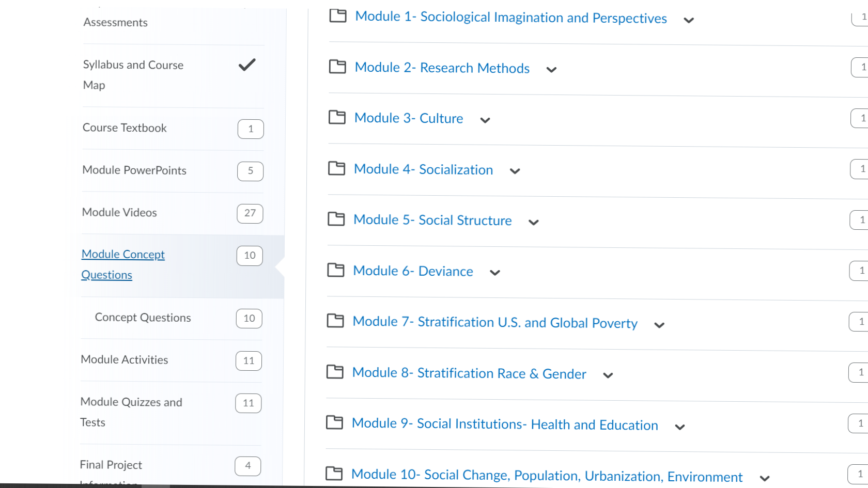Image resolution: width=868 pixels, height=488 pixels.
Task: Click the Module PowerPoints count badge 5
Action: click(x=251, y=171)
